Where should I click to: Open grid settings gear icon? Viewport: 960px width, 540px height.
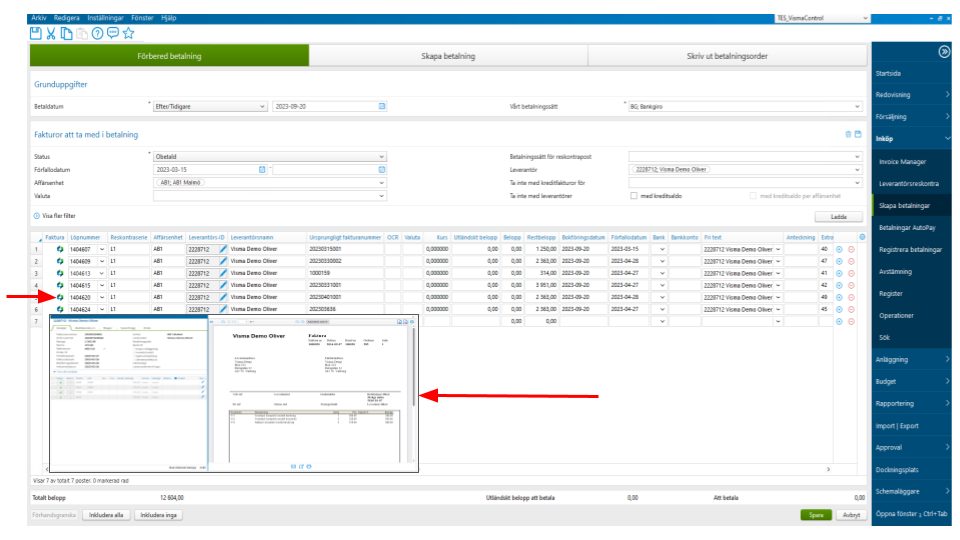click(x=862, y=237)
